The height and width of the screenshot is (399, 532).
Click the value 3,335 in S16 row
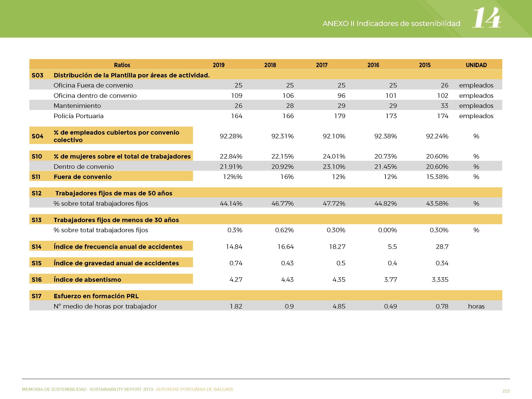click(440, 280)
